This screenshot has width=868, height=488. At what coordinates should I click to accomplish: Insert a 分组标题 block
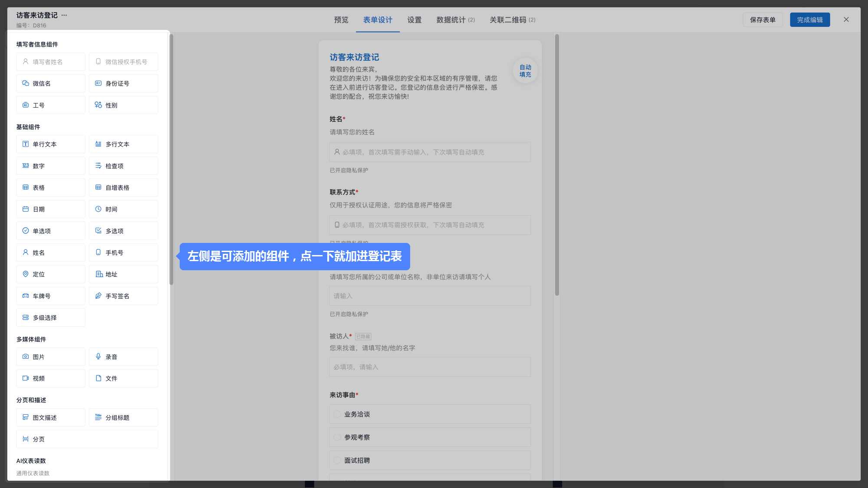coord(123,417)
